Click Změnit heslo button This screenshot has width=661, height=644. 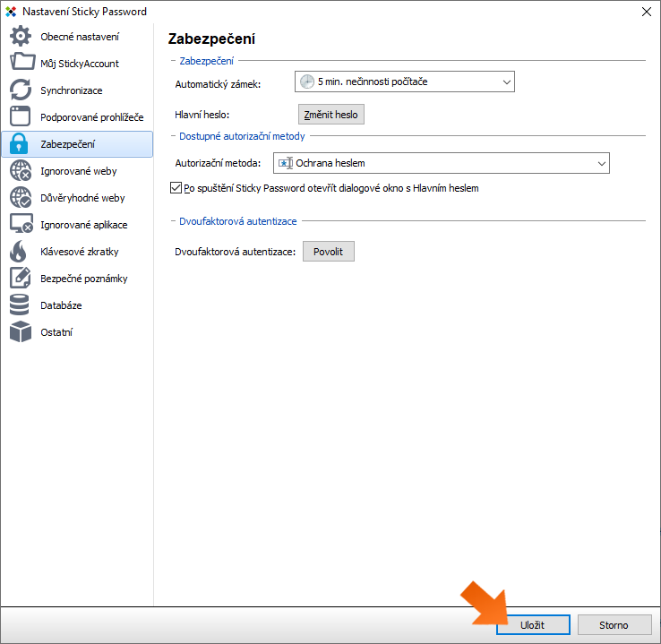coord(330,115)
